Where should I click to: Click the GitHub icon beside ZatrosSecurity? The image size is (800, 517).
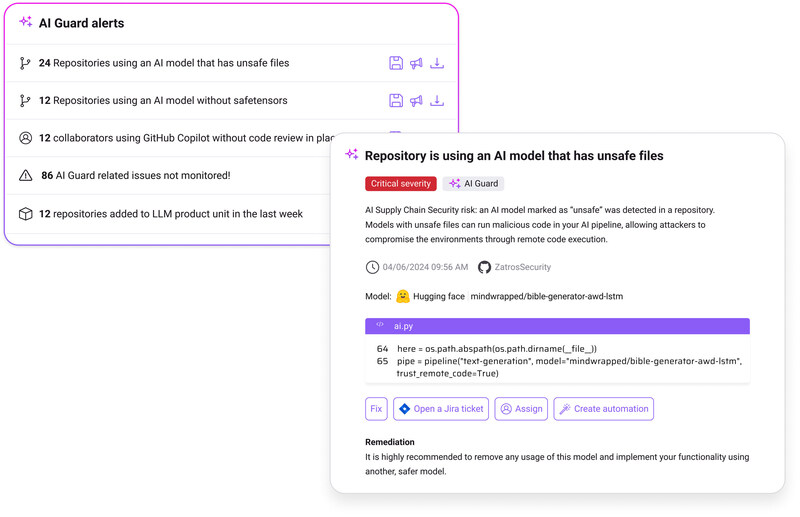click(484, 267)
